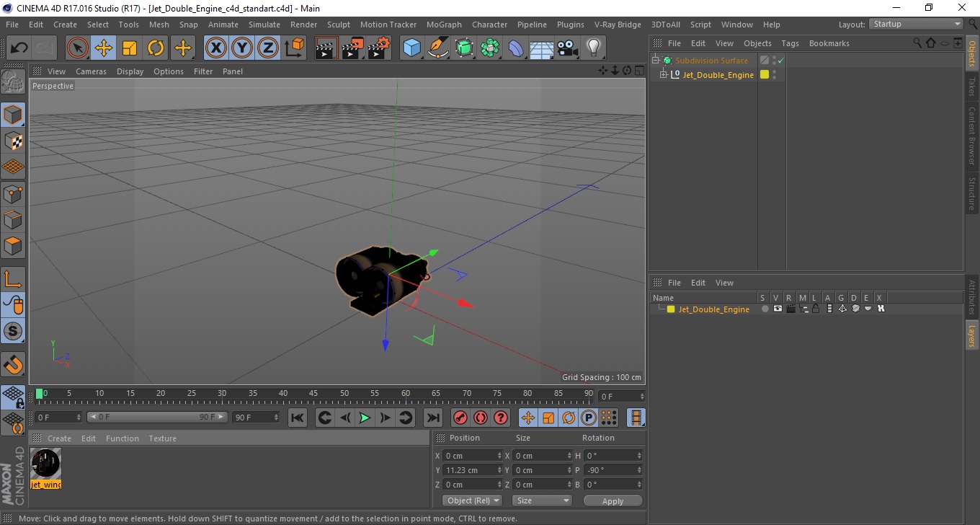The width and height of the screenshot is (980, 525).
Task: Switch the coordinate system icon
Action: tap(294, 48)
